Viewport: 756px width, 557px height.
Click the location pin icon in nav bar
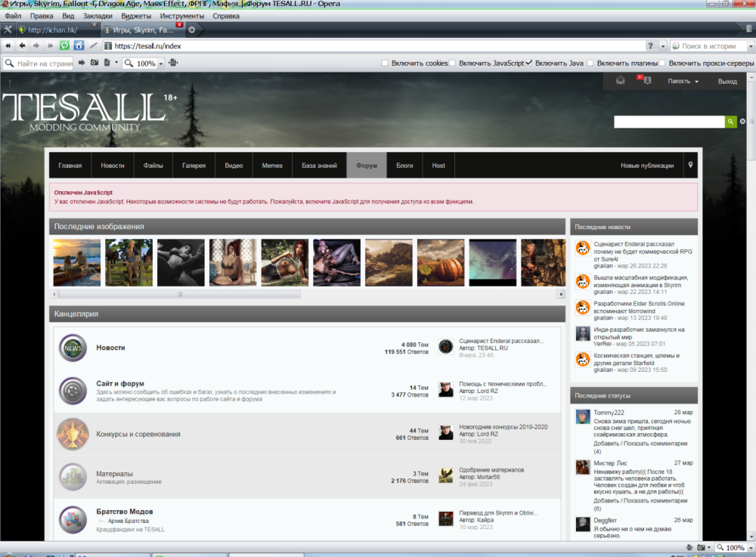pos(690,166)
